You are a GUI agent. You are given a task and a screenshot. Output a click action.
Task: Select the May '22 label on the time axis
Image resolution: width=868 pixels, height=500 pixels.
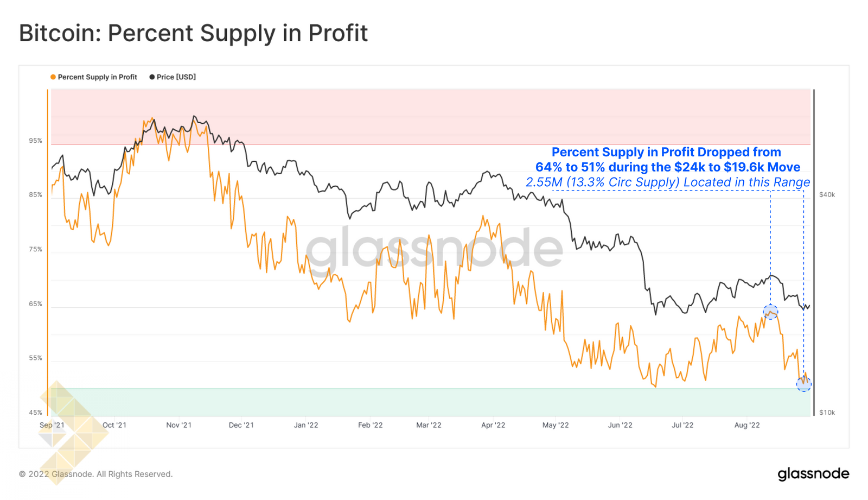[556, 425]
